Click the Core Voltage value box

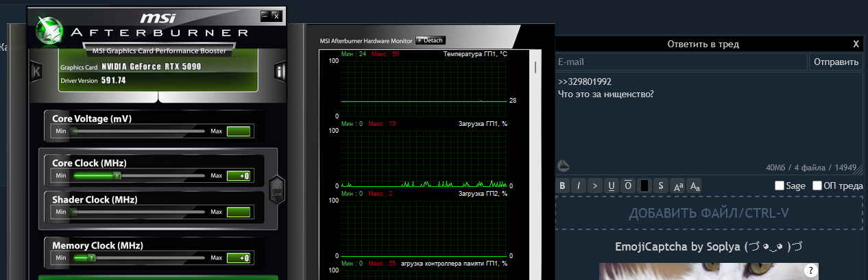[239, 131]
